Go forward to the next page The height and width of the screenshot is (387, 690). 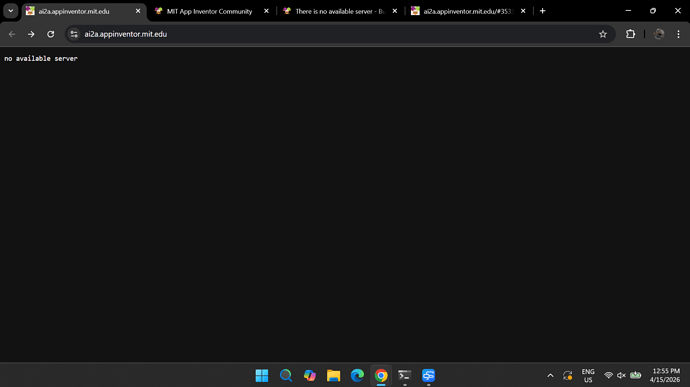click(31, 34)
